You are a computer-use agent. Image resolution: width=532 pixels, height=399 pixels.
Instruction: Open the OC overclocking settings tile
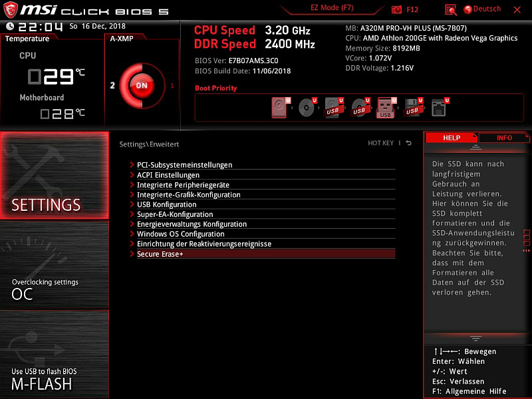[x=55, y=265]
